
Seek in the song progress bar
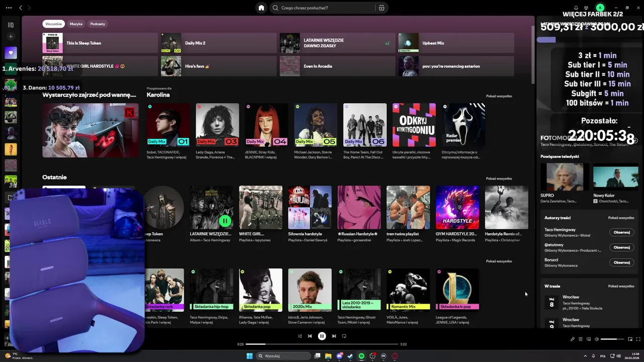pos(322,344)
